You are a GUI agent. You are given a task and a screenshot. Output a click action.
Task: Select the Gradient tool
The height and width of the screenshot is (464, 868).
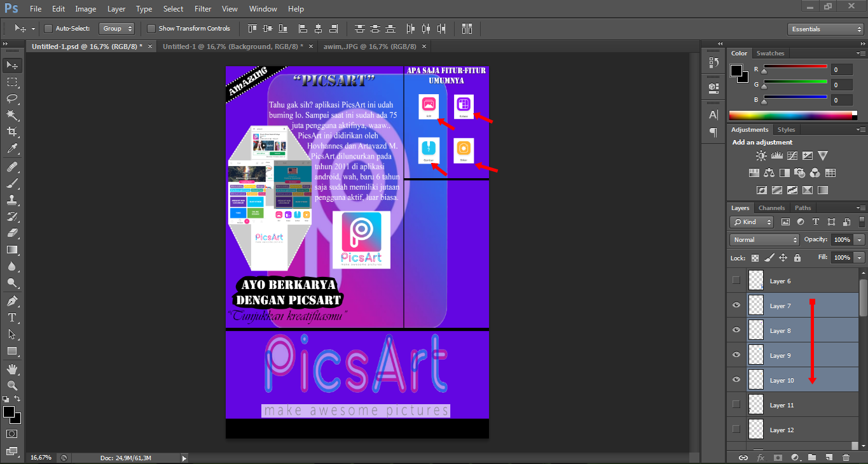[12, 250]
